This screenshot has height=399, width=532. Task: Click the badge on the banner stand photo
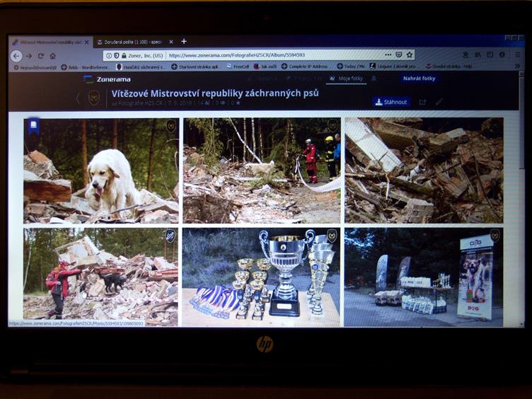point(495,235)
